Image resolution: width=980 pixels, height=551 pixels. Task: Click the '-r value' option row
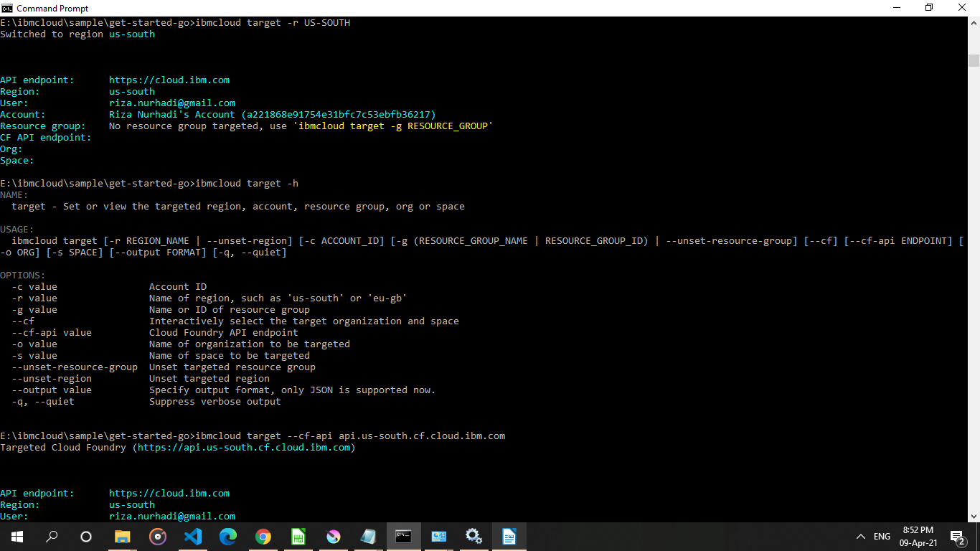(209, 298)
